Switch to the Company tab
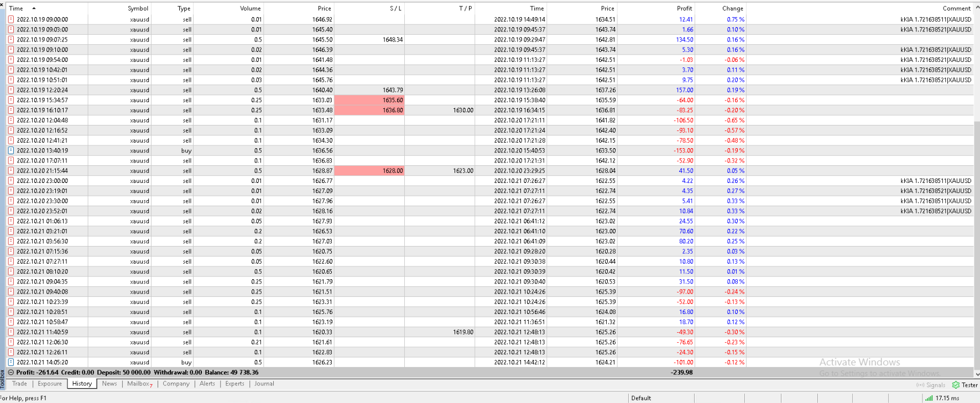This screenshot has width=980, height=403. 176,384
